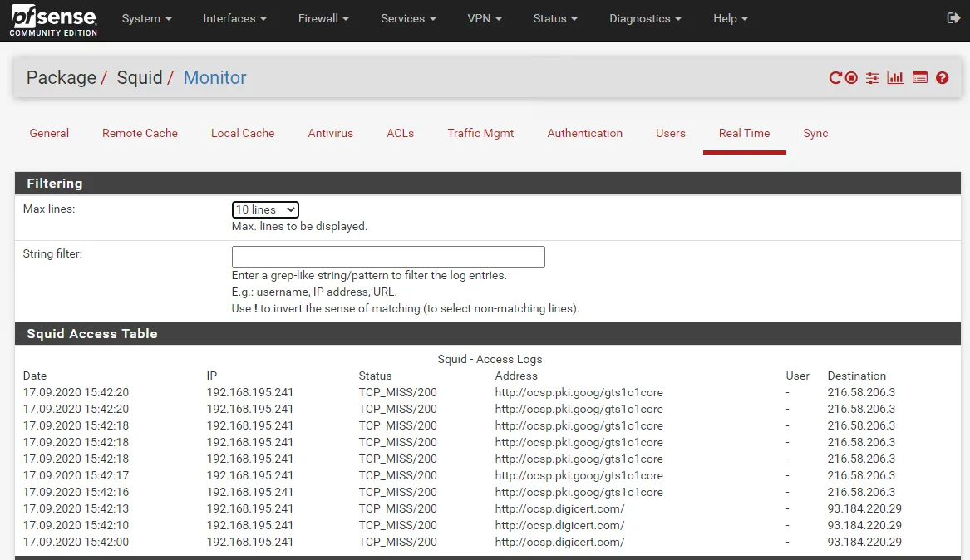Open the Diagnostics menu
The image size is (970, 560).
(x=644, y=18)
